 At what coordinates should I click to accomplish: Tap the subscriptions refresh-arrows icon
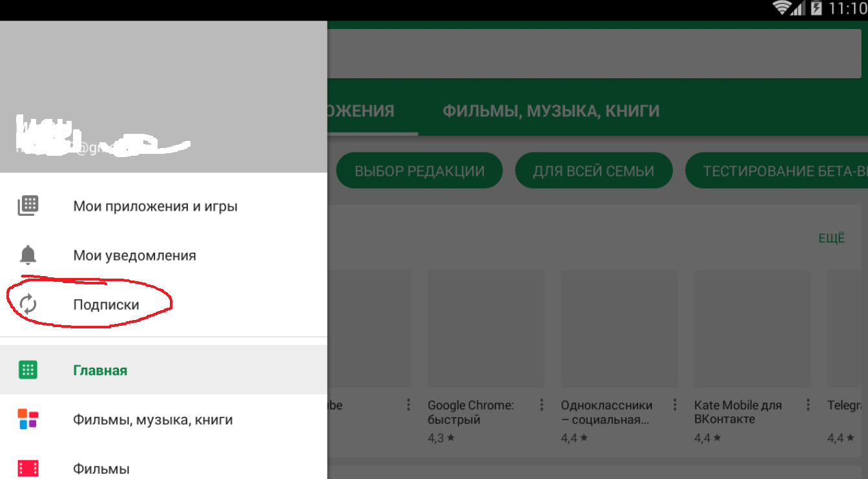(x=28, y=304)
